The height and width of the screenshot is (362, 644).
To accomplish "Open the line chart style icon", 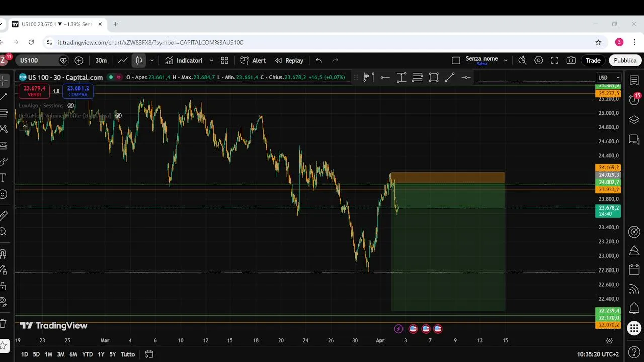I will pyautogui.click(x=123, y=60).
